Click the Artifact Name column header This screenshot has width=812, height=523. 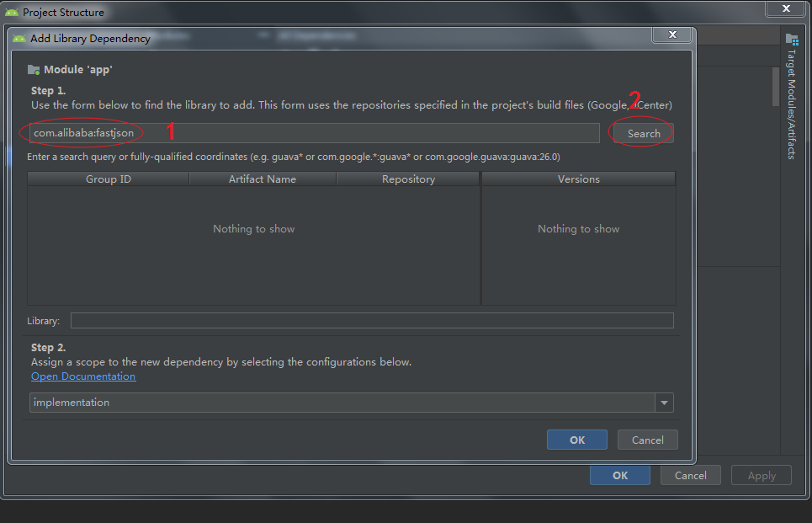point(262,179)
